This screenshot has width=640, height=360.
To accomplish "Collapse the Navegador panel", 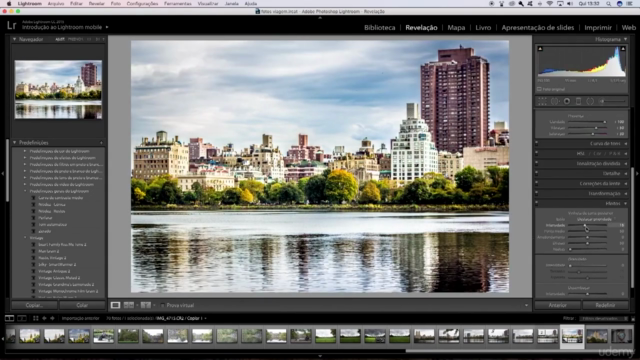I will pyautogui.click(x=15, y=39).
